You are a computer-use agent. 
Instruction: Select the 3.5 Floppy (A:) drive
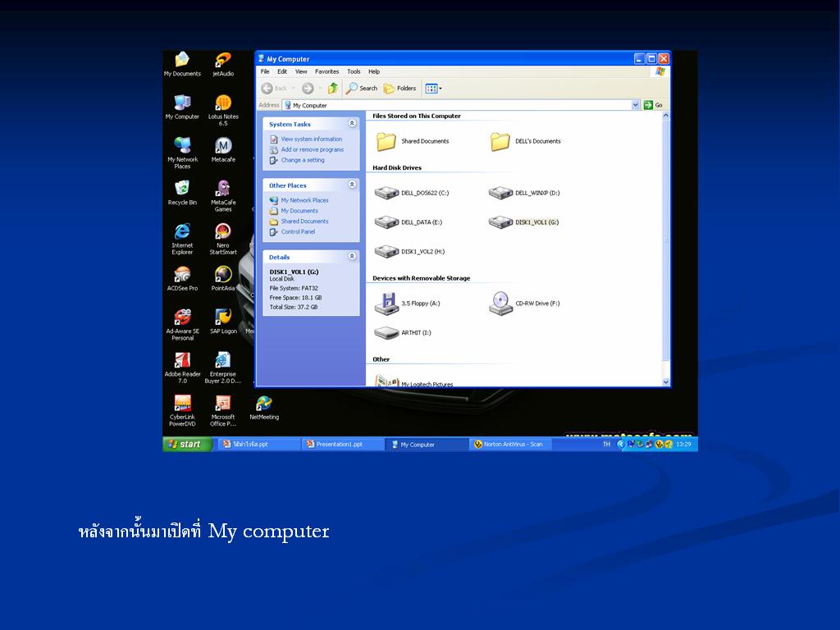pyautogui.click(x=407, y=304)
